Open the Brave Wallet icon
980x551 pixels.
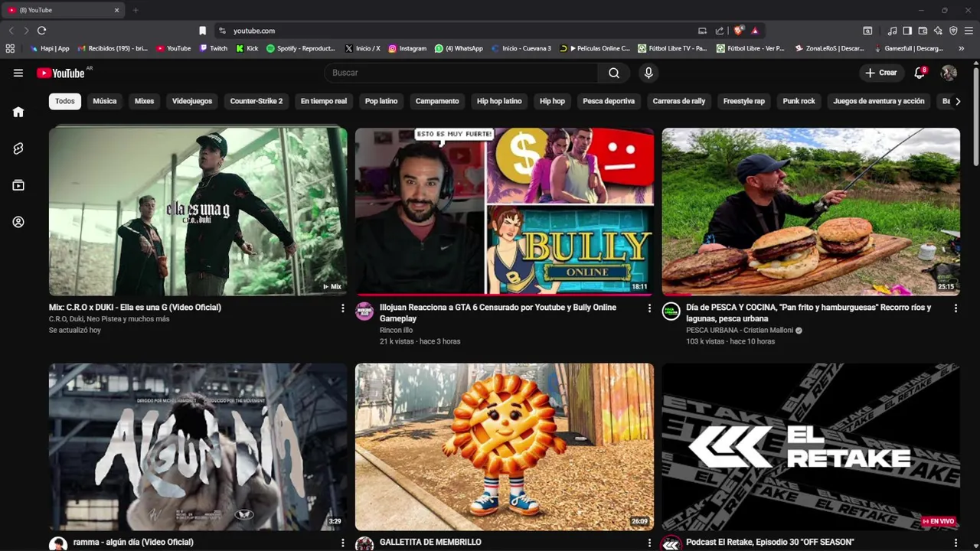pos(923,31)
